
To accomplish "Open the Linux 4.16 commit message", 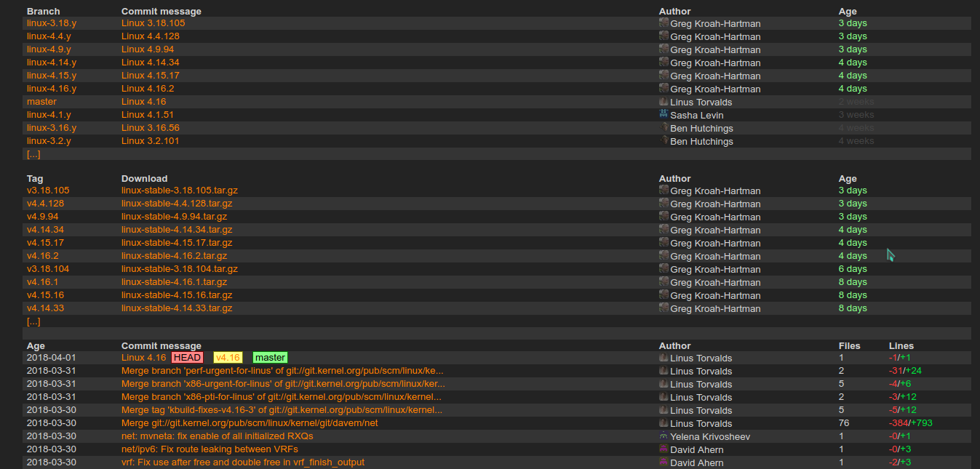I will (143, 357).
